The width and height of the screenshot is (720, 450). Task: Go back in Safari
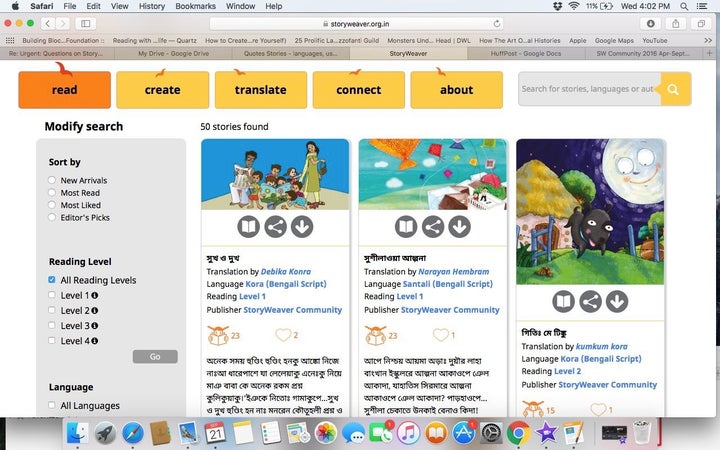(48, 23)
